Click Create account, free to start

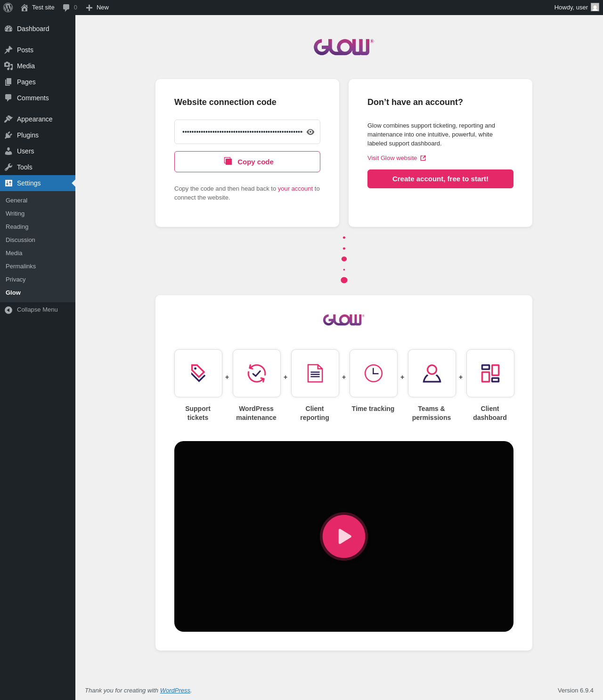pyautogui.click(x=440, y=179)
